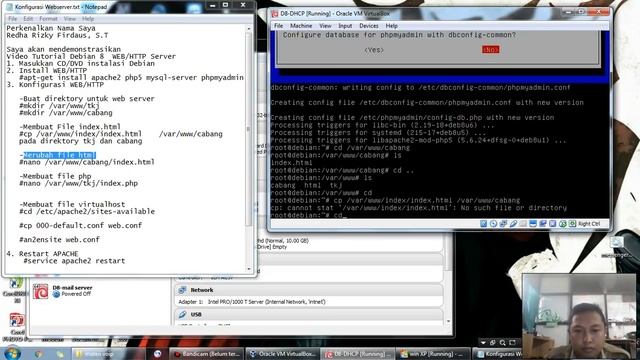Choose <Yes> in the dbconfig-common dialog
The height and width of the screenshot is (360, 640).
coord(374,50)
